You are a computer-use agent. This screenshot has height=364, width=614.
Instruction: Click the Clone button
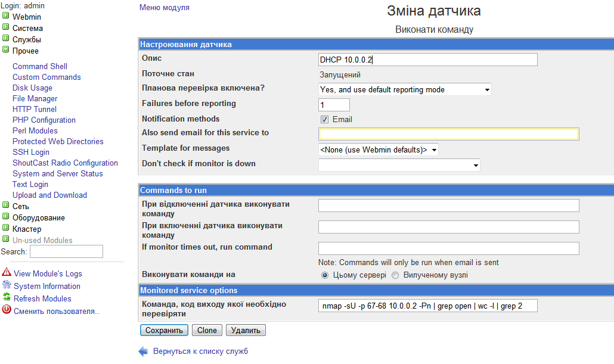point(207,330)
